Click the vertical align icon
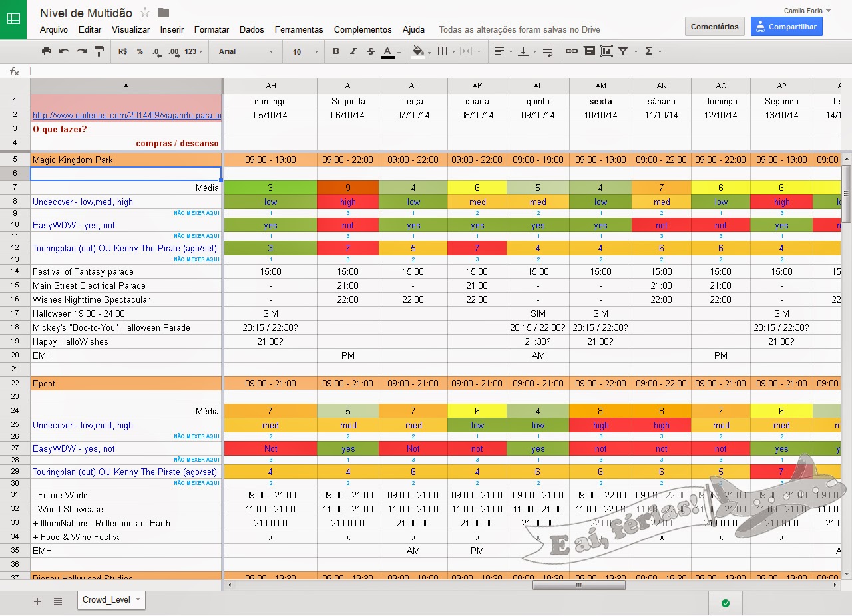Viewport: 852px width, 616px height. [523, 51]
